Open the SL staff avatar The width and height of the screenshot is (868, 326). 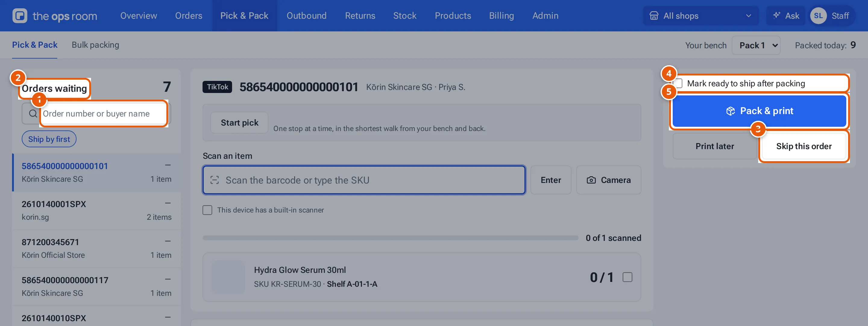click(x=819, y=15)
